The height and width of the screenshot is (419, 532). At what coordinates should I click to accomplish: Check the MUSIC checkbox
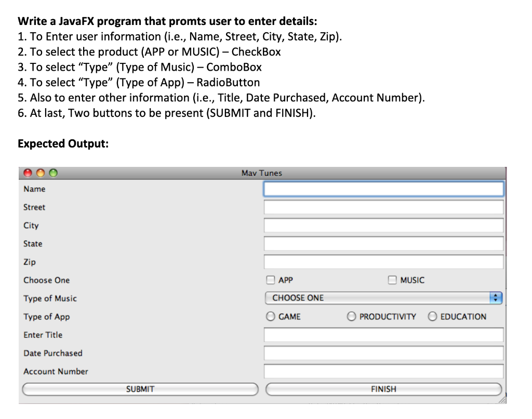tap(392, 280)
